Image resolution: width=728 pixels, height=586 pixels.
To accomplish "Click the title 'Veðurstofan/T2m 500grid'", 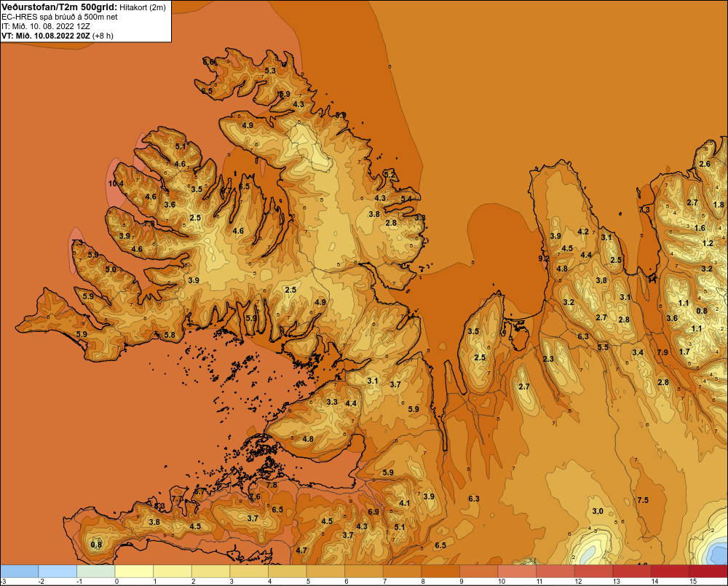I will [59, 7].
